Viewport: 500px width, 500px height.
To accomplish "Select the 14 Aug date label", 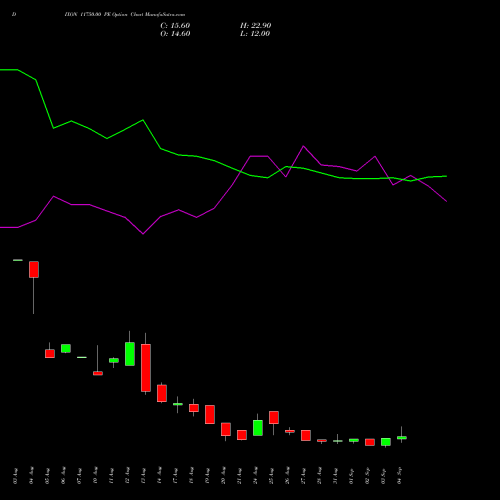I will pyautogui.click(x=160, y=476).
